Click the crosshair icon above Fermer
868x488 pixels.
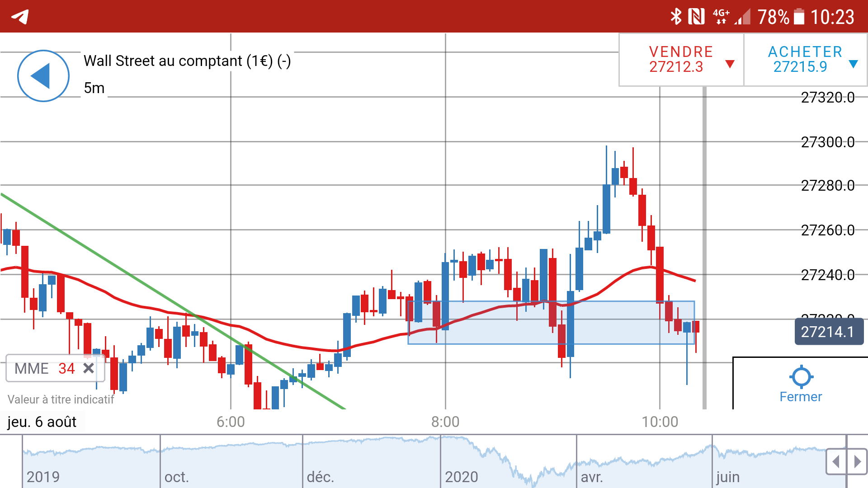(x=801, y=376)
